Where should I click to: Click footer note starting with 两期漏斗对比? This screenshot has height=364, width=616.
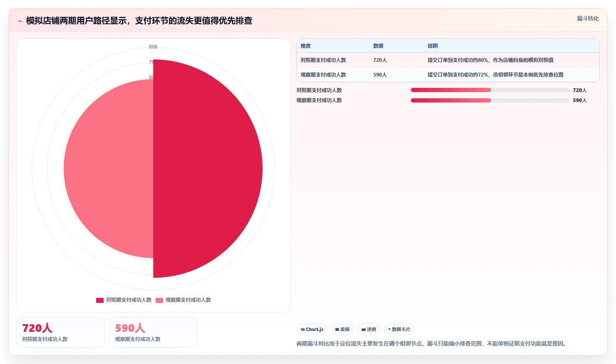432,343
